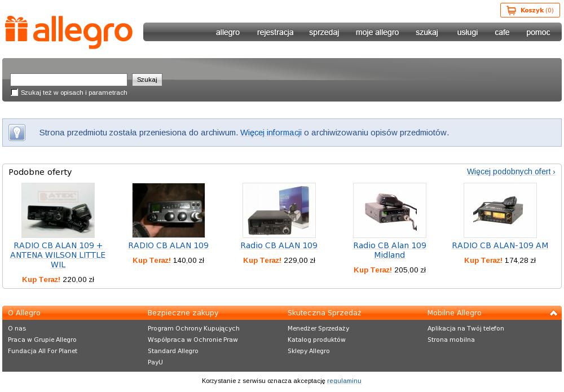Open Więcej podobnych ofert link

[511, 171]
